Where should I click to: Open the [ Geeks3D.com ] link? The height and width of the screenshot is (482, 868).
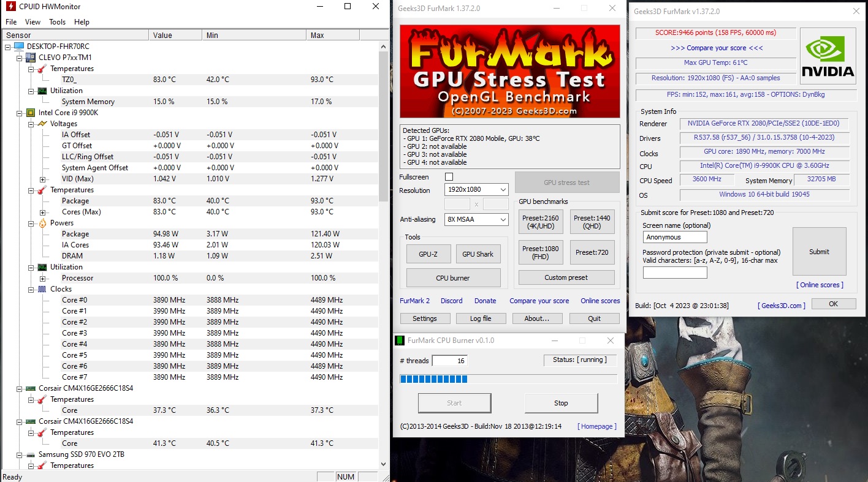tap(782, 306)
